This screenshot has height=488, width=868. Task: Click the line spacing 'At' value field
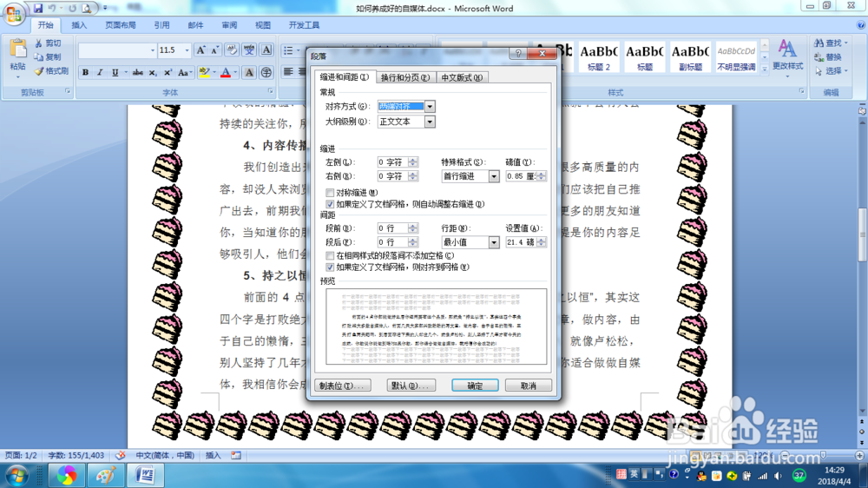click(521, 242)
